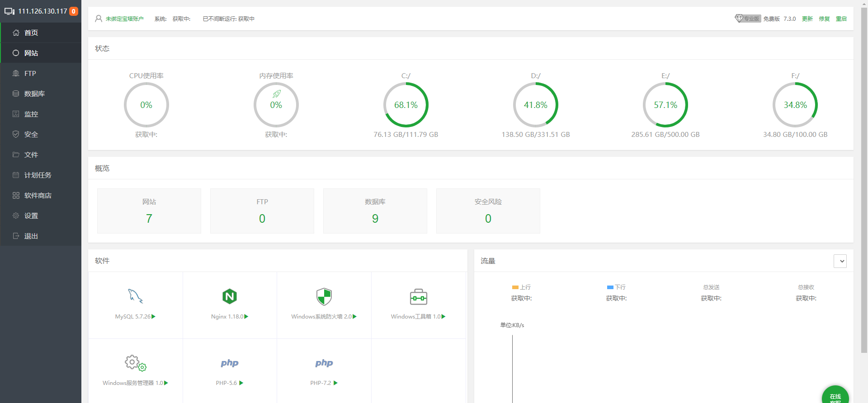
Task: Open the 流量 dropdown selector
Action: [840, 261]
